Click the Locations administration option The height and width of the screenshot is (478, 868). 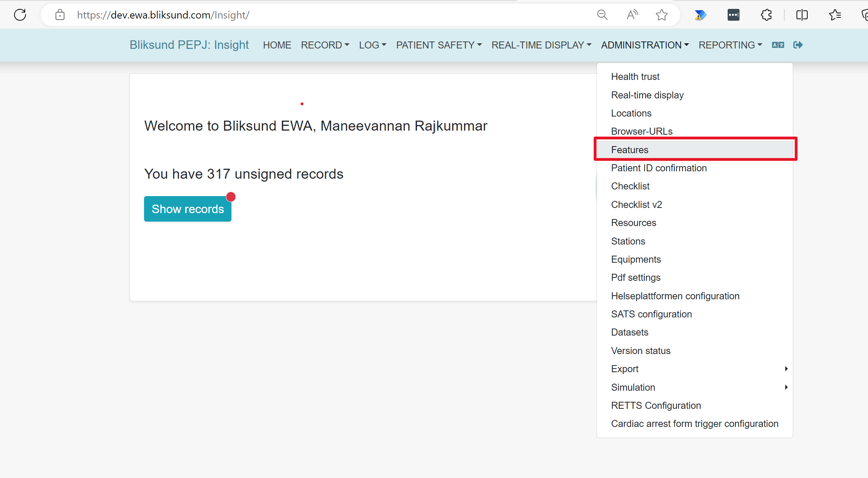[x=631, y=113]
